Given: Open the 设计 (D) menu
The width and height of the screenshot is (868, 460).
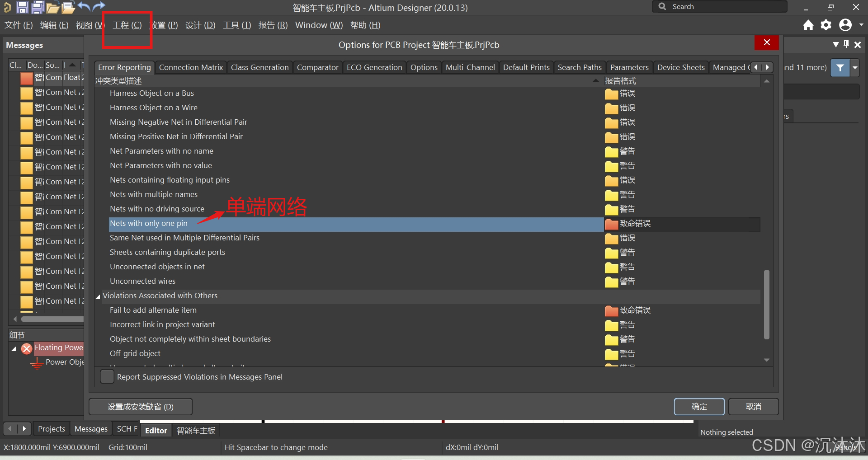Looking at the screenshot, I should (200, 25).
